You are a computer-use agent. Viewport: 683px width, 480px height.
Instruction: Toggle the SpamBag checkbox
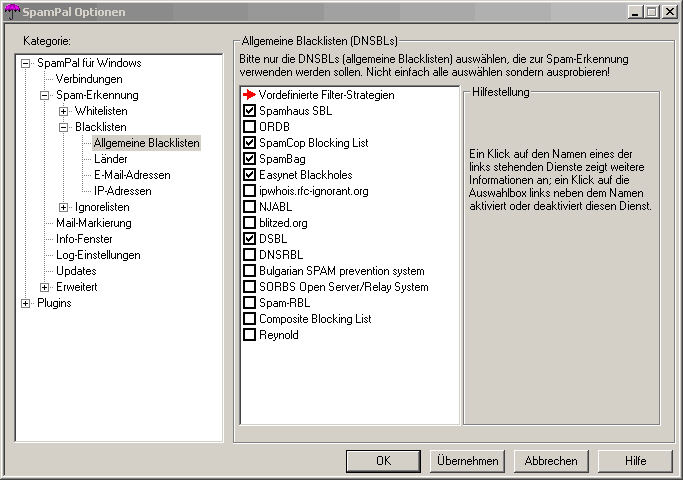(x=249, y=159)
